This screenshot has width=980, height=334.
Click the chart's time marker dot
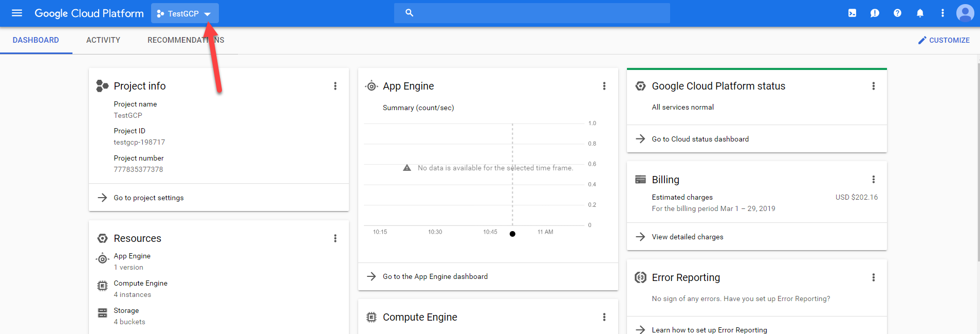point(512,234)
